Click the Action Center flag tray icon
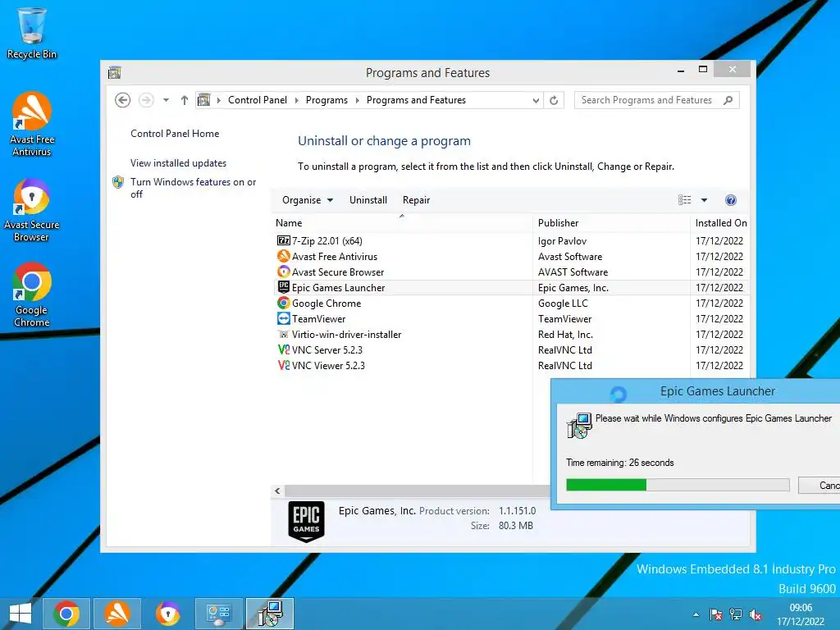 pyautogui.click(x=715, y=614)
